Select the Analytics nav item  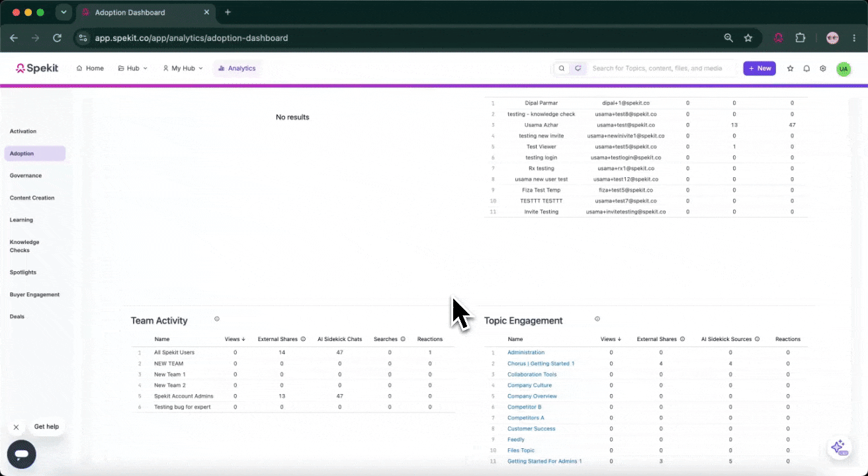tap(237, 68)
